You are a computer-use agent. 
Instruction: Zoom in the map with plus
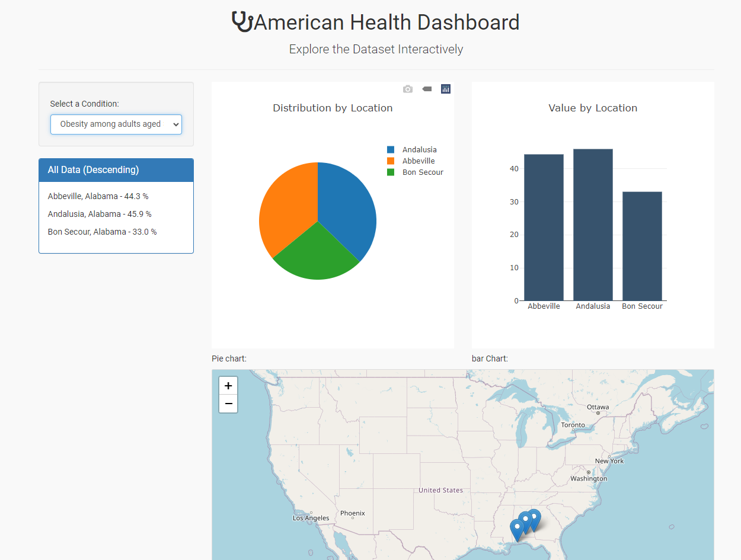point(228,385)
